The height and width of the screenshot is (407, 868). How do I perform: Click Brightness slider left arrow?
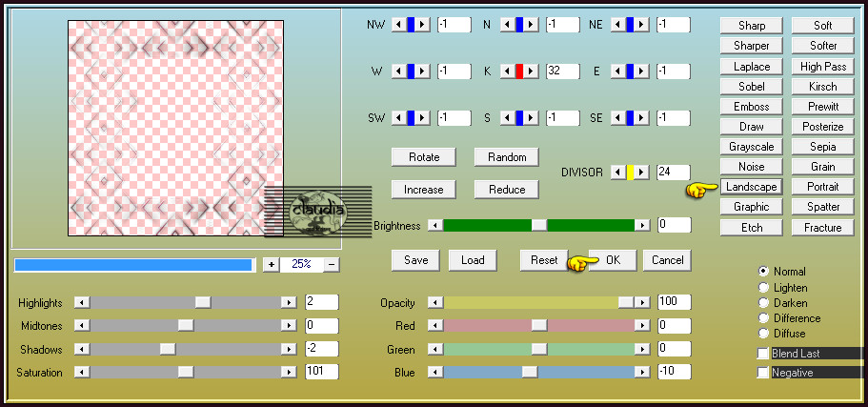pos(435,225)
